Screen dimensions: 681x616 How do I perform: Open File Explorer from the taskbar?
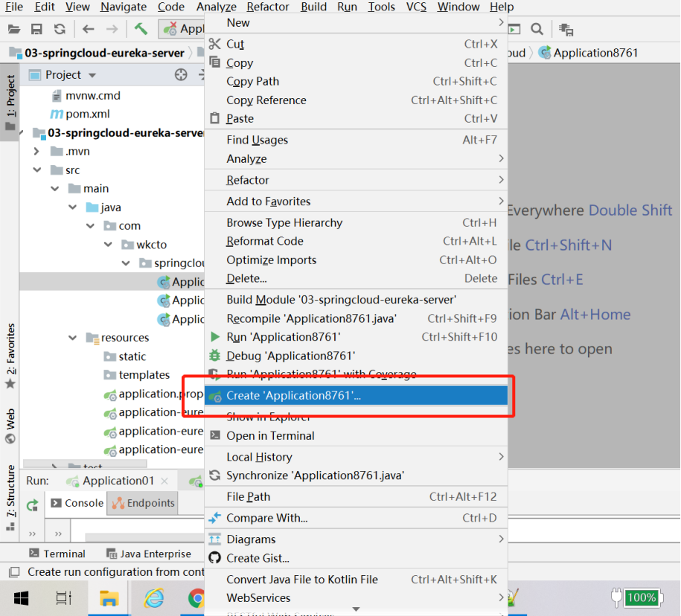[109, 598]
